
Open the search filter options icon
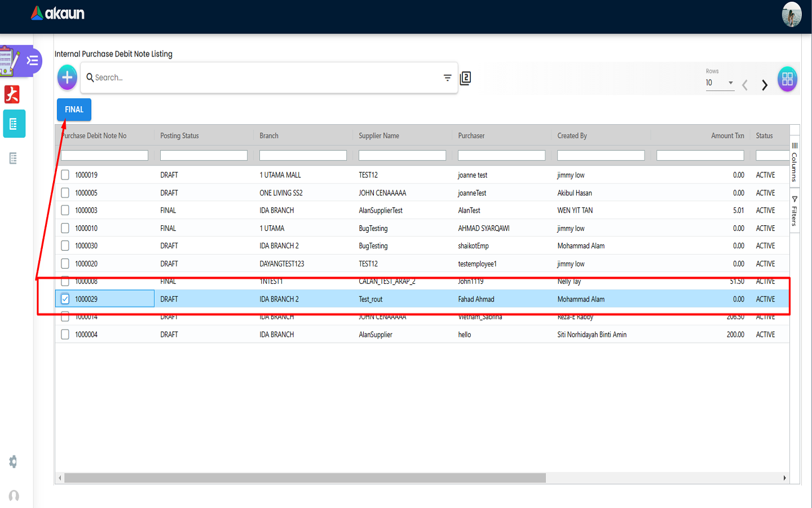pos(447,78)
